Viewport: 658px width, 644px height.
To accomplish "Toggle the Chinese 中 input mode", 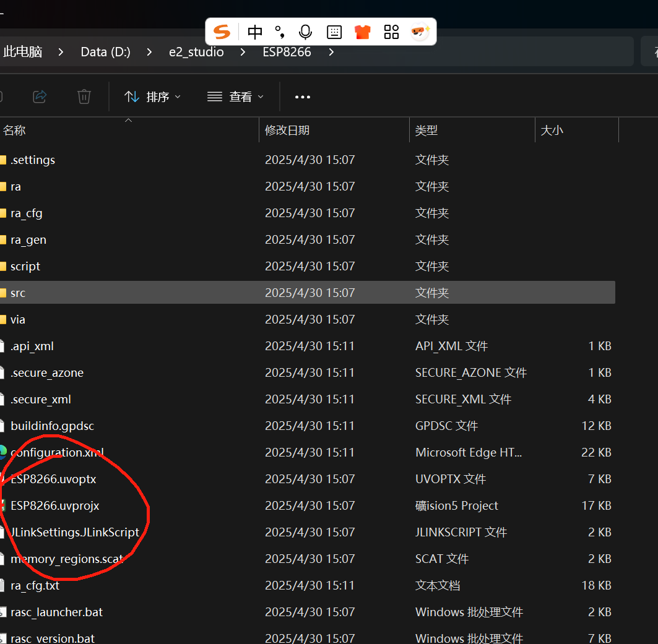I will point(255,32).
